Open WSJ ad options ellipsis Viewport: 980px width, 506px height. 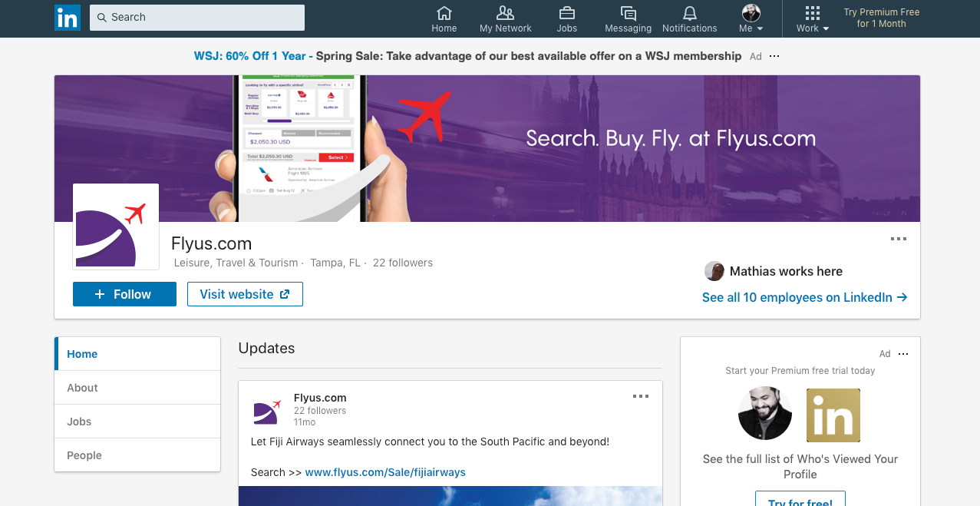click(x=774, y=56)
